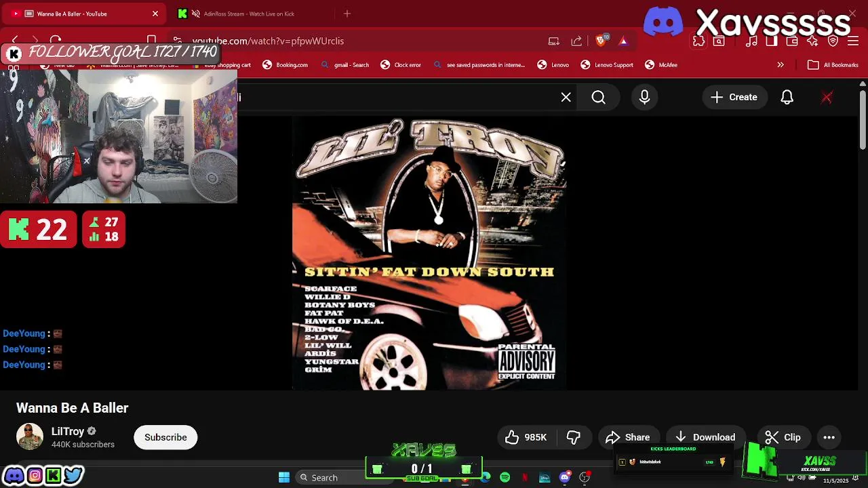Open All Bookmarks folder
The width and height of the screenshot is (868, 488).
(833, 65)
